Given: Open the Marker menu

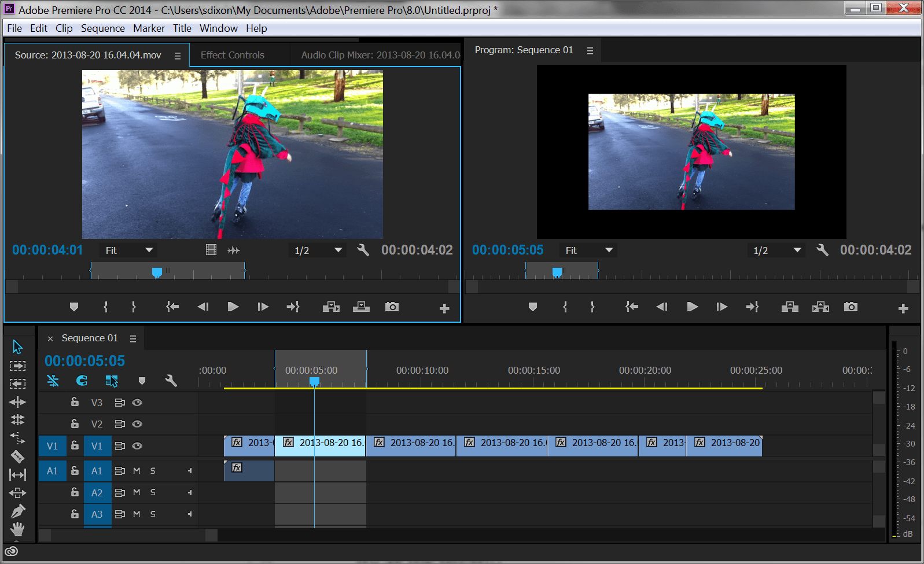Looking at the screenshot, I should (x=149, y=28).
